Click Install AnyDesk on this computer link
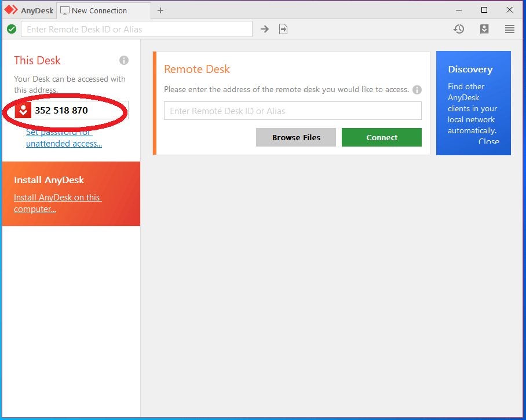The image size is (526, 420). (x=57, y=203)
